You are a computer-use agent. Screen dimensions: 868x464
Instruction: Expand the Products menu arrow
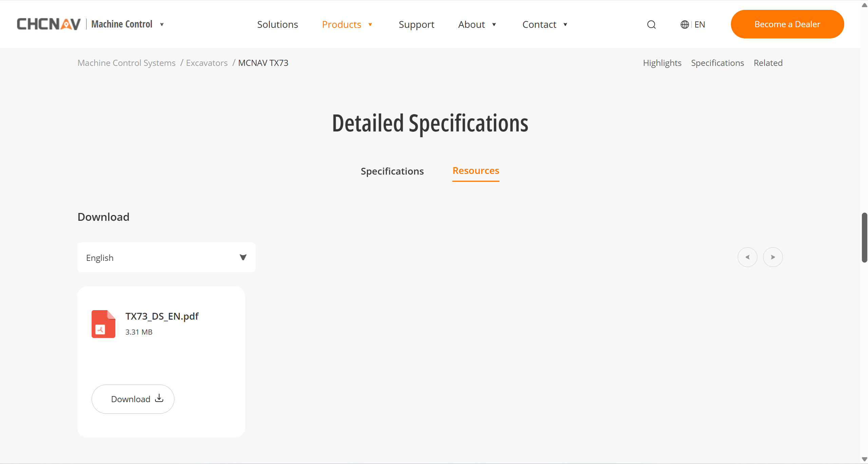click(x=370, y=24)
